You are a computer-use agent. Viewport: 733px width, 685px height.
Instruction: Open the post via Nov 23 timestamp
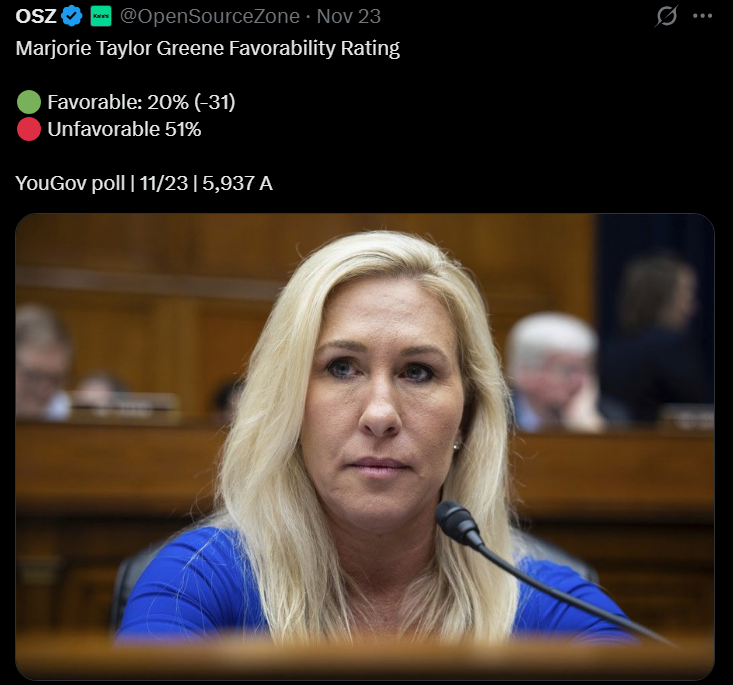(349, 16)
